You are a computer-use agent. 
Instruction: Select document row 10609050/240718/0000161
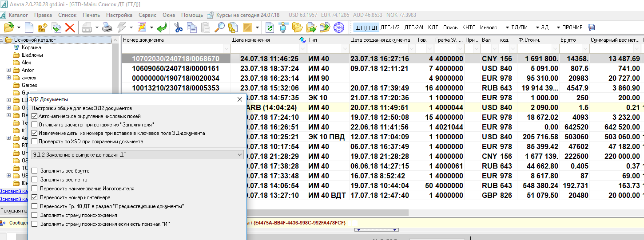[x=176, y=69]
